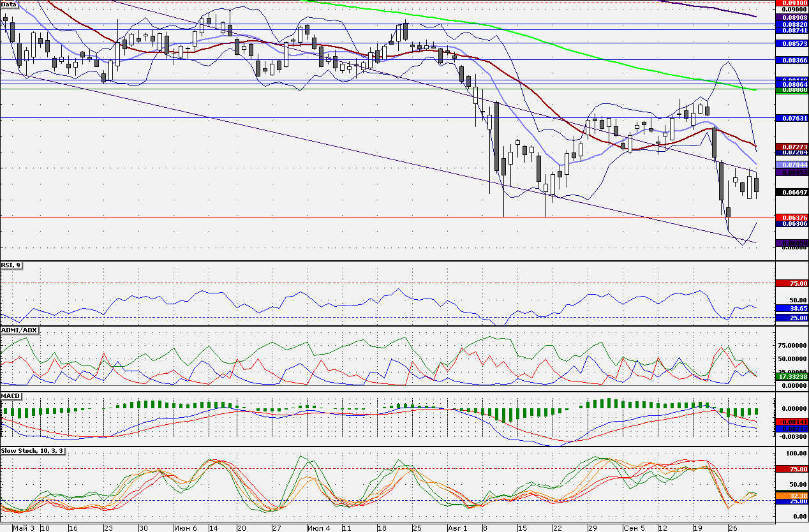Screen dimensions: 809x532
Task: Click the Сен 5 date label
Action: pyautogui.click(x=634, y=528)
